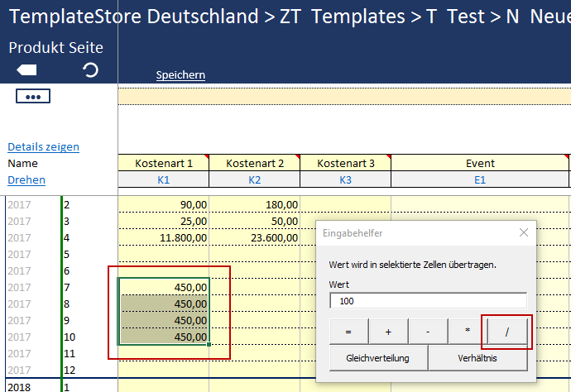Open the Details zeigen link

coord(44,147)
